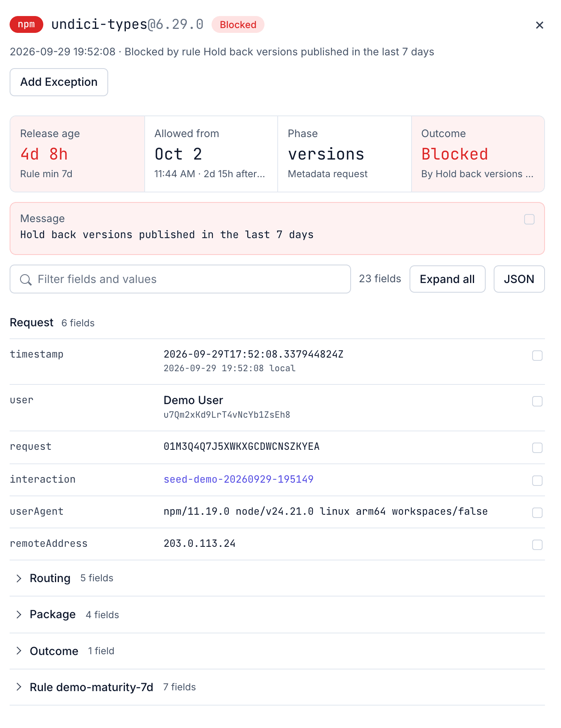Expand the Routing section
The width and height of the screenshot is (561, 728).
pos(277,578)
